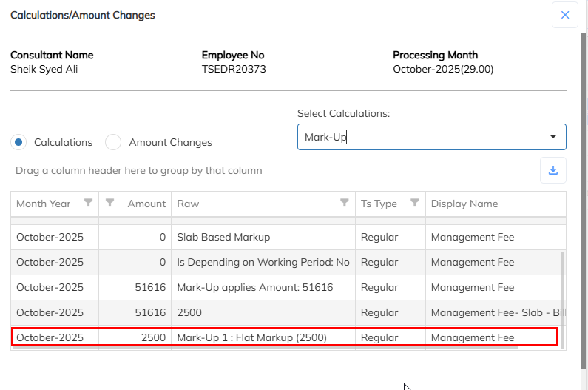Sort by the Month Year column header

[x=44, y=204]
